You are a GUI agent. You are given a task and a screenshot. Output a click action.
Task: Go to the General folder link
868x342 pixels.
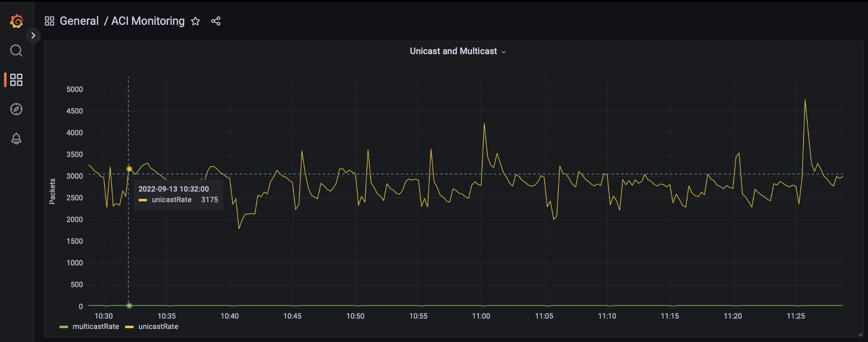point(79,21)
